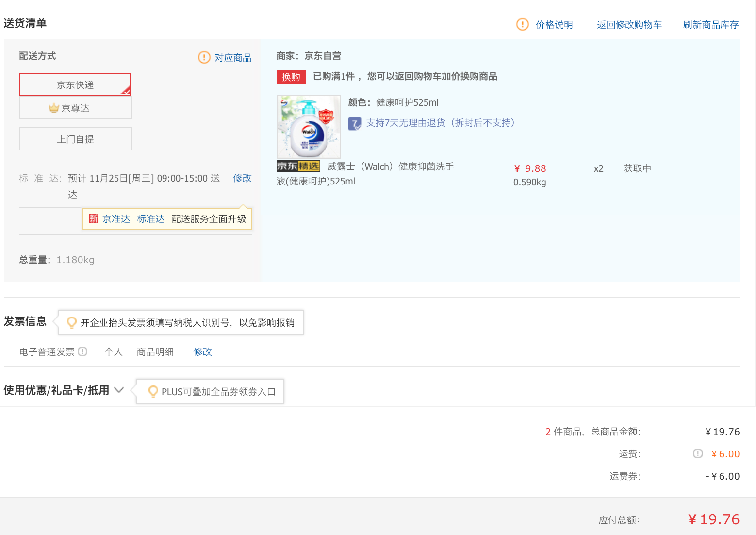The image size is (756, 535).
Task: Click the price explanation warning icon
Action: pyautogui.click(x=522, y=24)
